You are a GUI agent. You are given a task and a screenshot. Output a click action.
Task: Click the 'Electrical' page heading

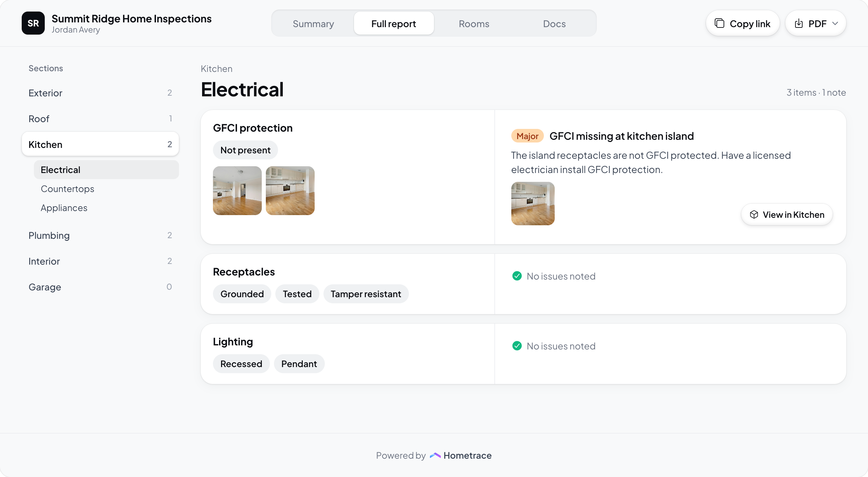click(242, 90)
